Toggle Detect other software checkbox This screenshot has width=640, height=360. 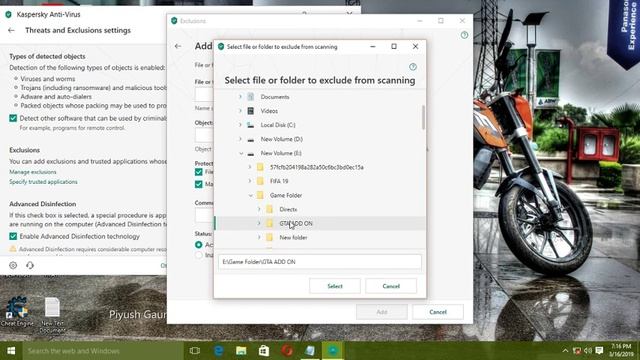13,118
